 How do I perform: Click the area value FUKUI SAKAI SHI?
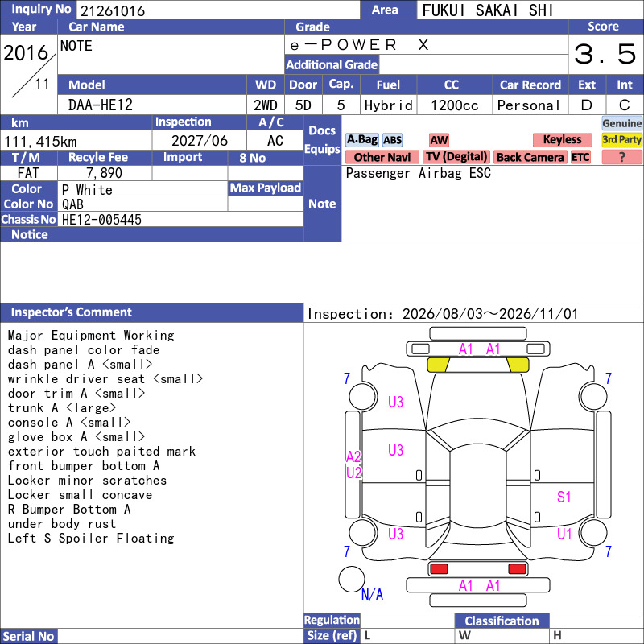(x=488, y=10)
